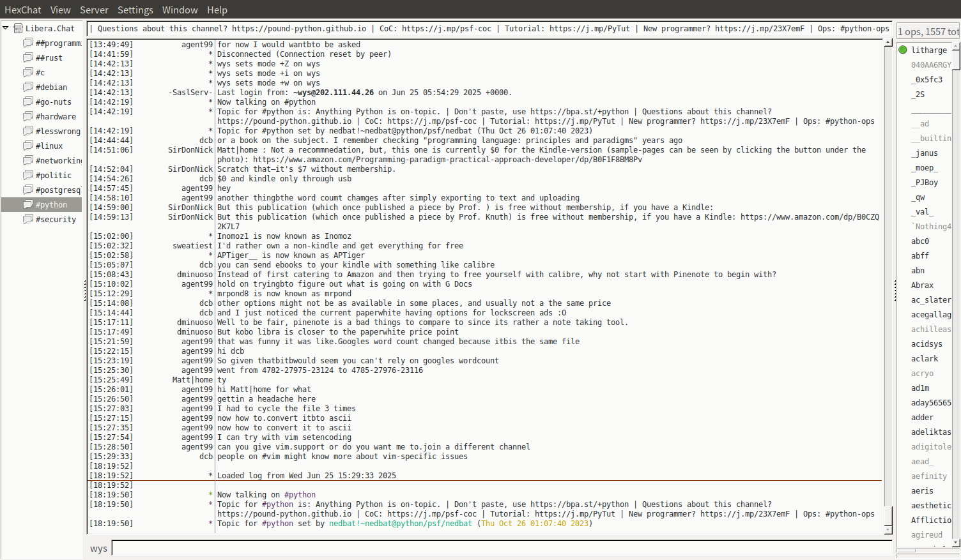Select user Abrax in the user list
This screenshot has height=560, width=961.
pos(923,285)
